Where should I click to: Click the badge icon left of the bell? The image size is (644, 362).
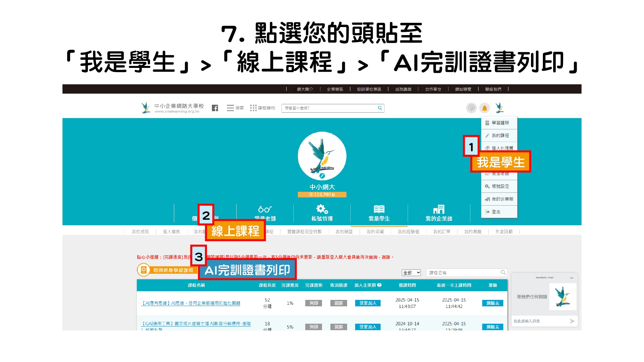[x=471, y=108]
